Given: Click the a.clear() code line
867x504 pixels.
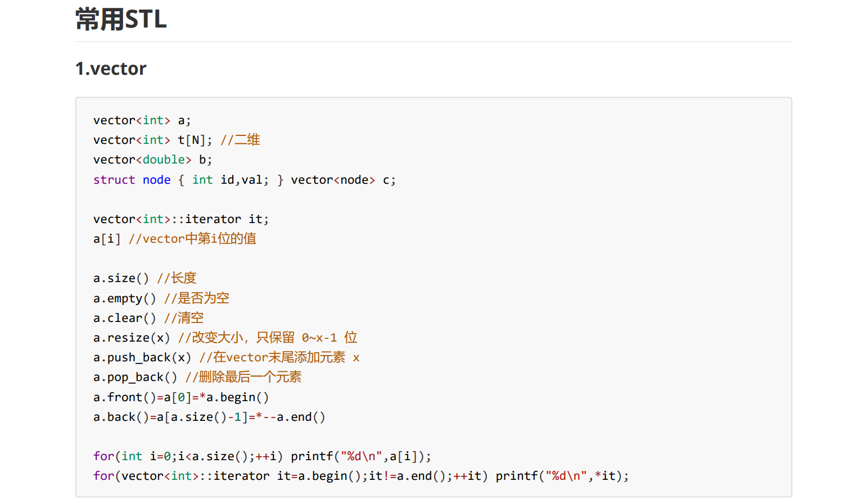Looking at the screenshot, I should (x=125, y=318).
